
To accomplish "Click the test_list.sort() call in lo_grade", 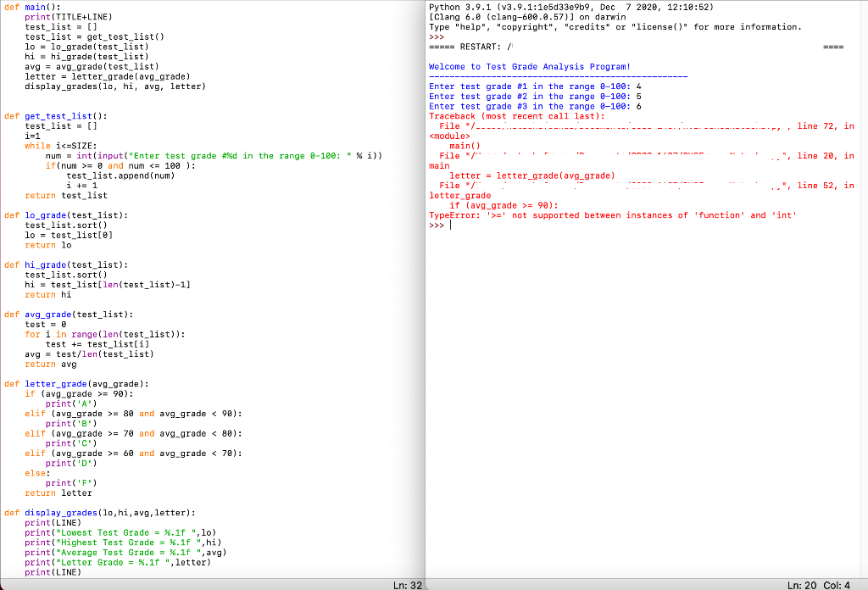I will pyautogui.click(x=68, y=225).
